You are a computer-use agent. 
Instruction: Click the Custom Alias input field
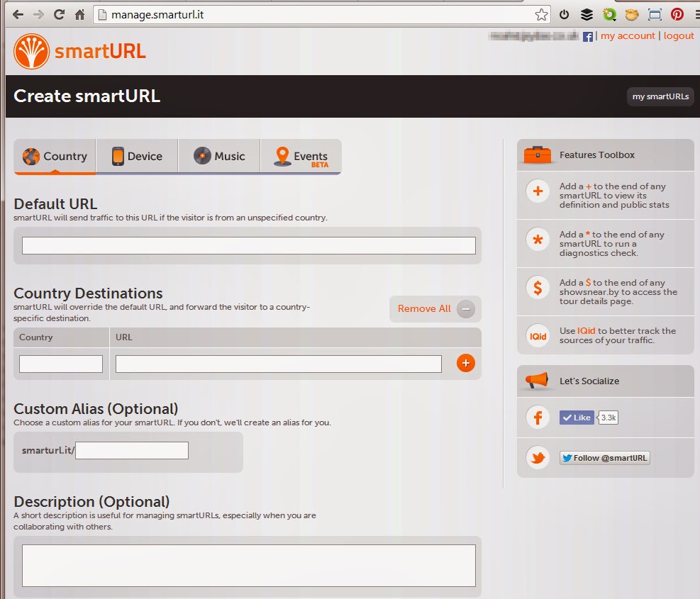[x=131, y=450]
